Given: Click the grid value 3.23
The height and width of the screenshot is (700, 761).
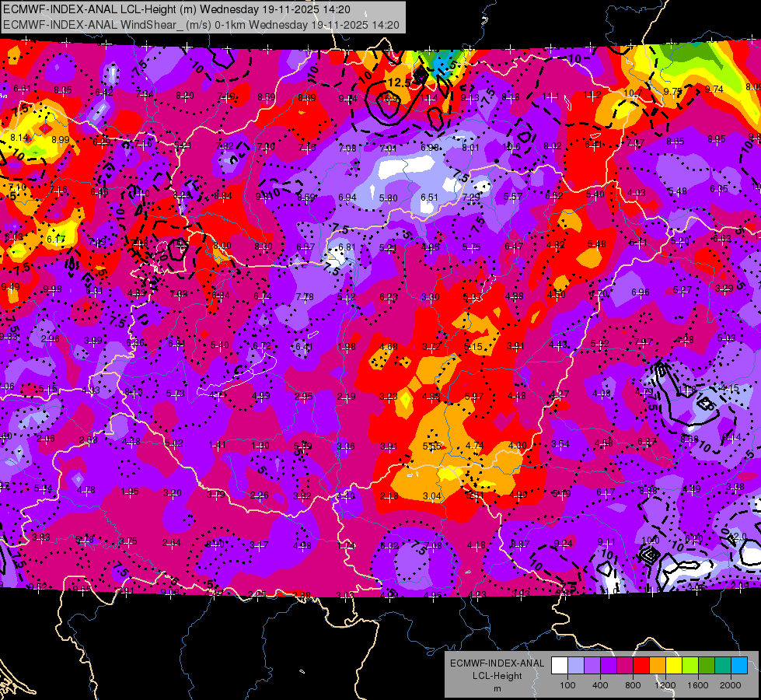Looking at the screenshot, I should click(x=388, y=397).
